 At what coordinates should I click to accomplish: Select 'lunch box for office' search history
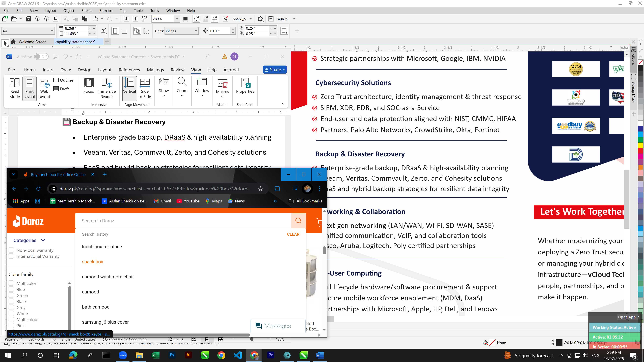pyautogui.click(x=102, y=247)
